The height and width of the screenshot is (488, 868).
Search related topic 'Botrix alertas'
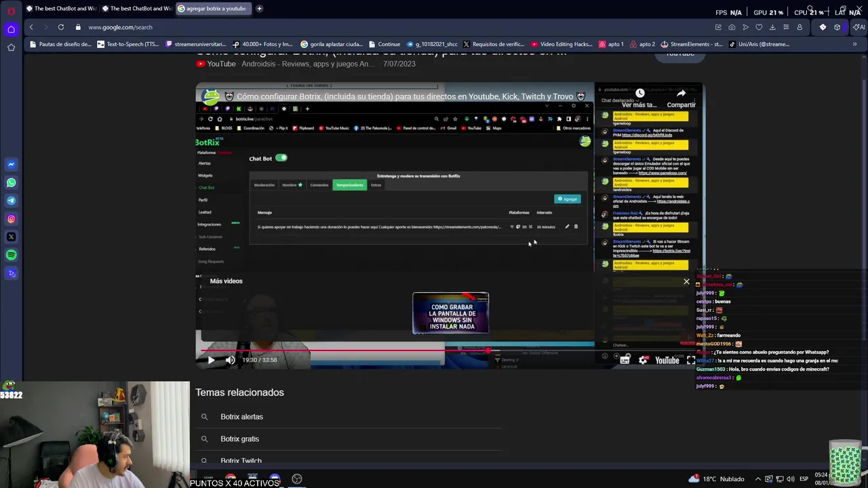(241, 417)
